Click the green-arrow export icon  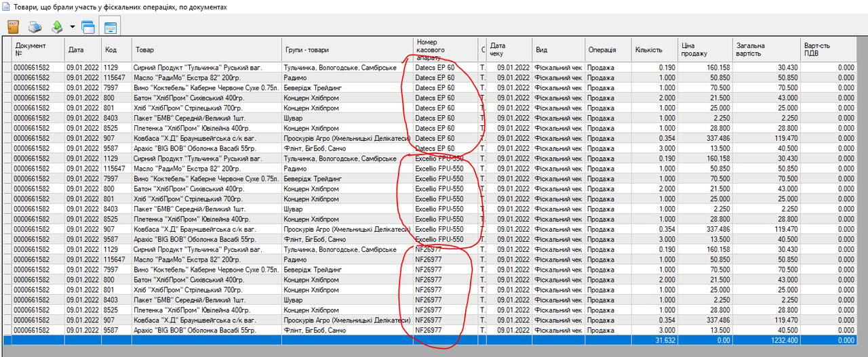(58, 27)
